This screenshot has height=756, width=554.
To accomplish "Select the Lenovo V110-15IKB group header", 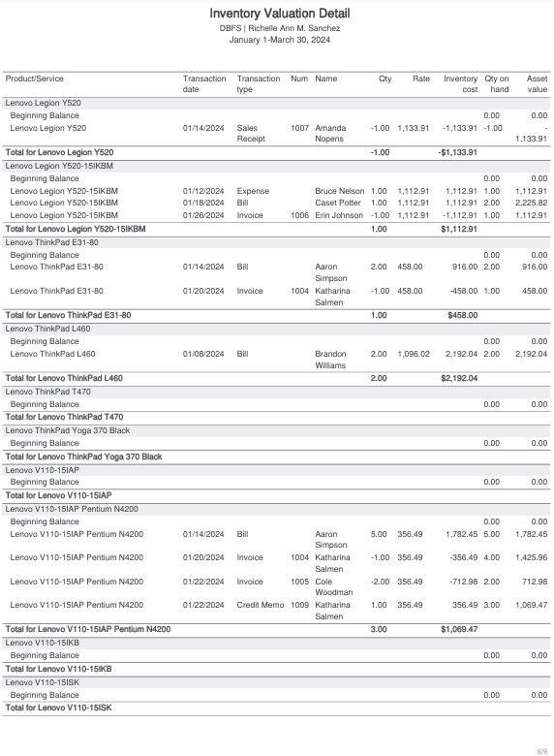I will coord(277,644).
